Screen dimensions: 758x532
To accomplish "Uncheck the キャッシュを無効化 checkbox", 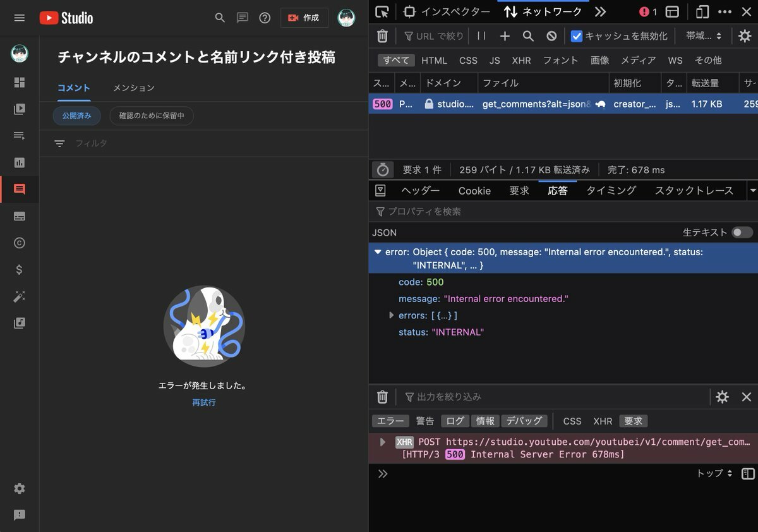I will (x=576, y=36).
